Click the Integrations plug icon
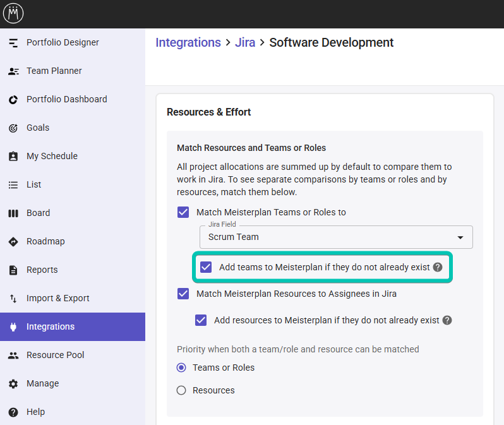Screen dimensions: 504x425 coord(13,327)
